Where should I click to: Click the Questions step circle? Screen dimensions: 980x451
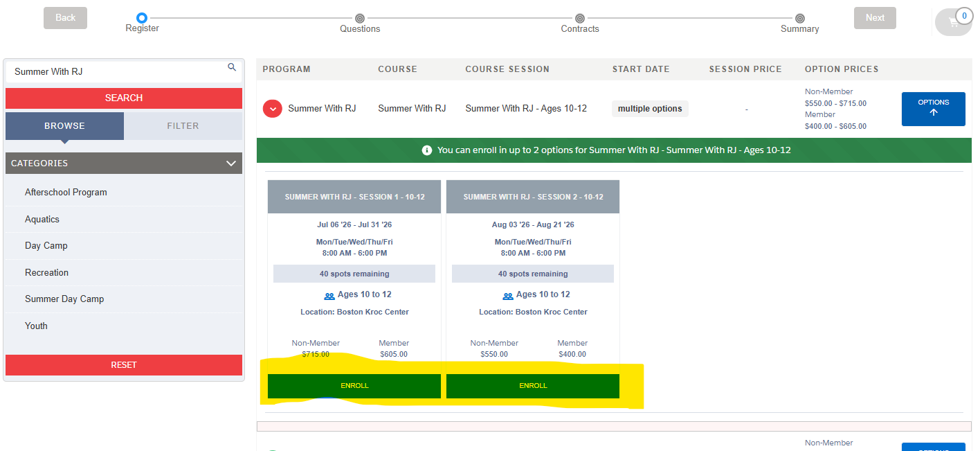(360, 18)
